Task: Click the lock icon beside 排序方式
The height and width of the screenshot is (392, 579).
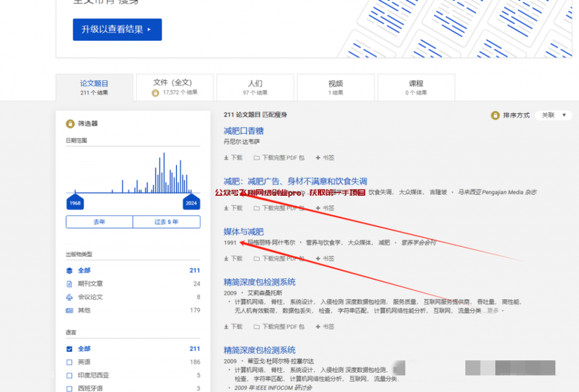Action: (x=494, y=114)
